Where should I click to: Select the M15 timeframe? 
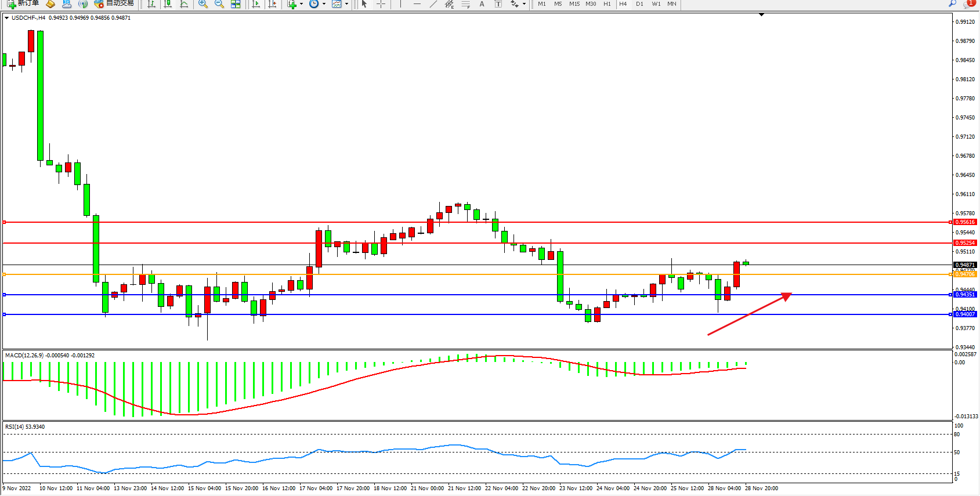coord(574,4)
